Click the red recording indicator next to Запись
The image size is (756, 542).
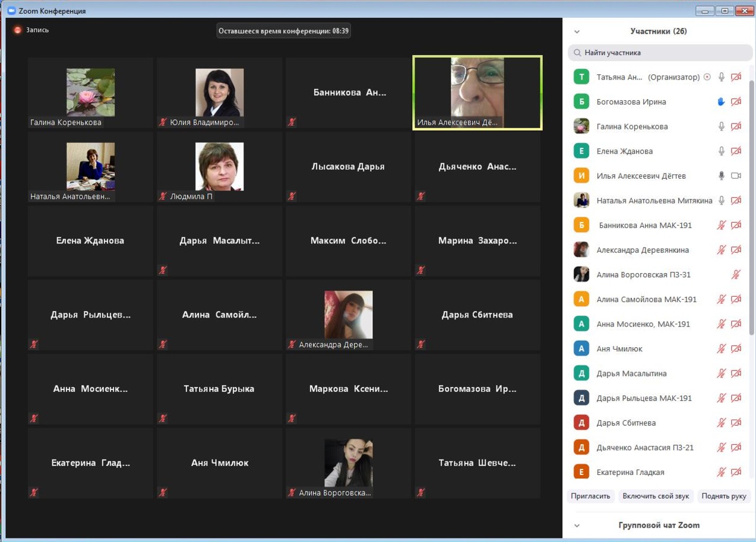coord(18,30)
